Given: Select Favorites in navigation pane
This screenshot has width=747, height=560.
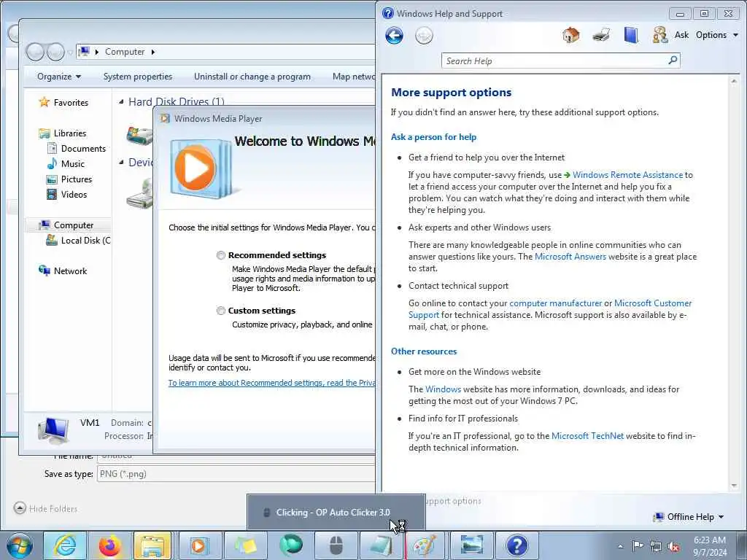Looking at the screenshot, I should (71, 102).
